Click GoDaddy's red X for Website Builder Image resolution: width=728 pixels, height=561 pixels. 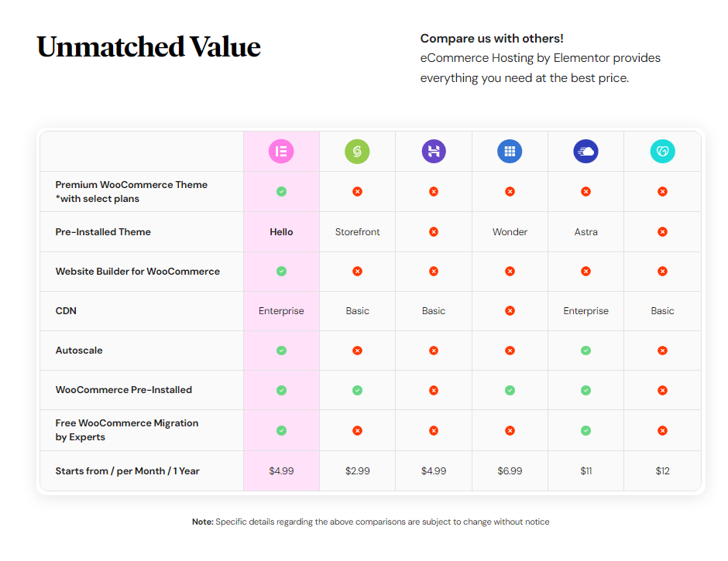[x=662, y=271]
